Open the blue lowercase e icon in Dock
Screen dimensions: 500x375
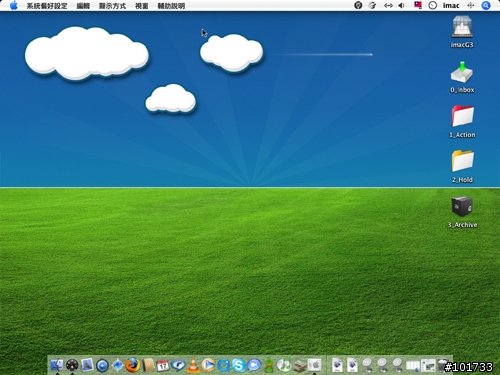pyautogui.click(x=224, y=365)
